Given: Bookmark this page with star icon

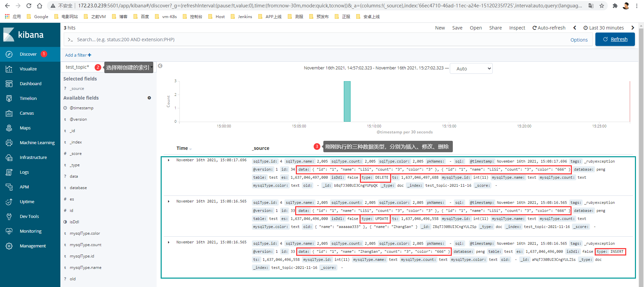Looking at the screenshot, I should coord(602,6).
